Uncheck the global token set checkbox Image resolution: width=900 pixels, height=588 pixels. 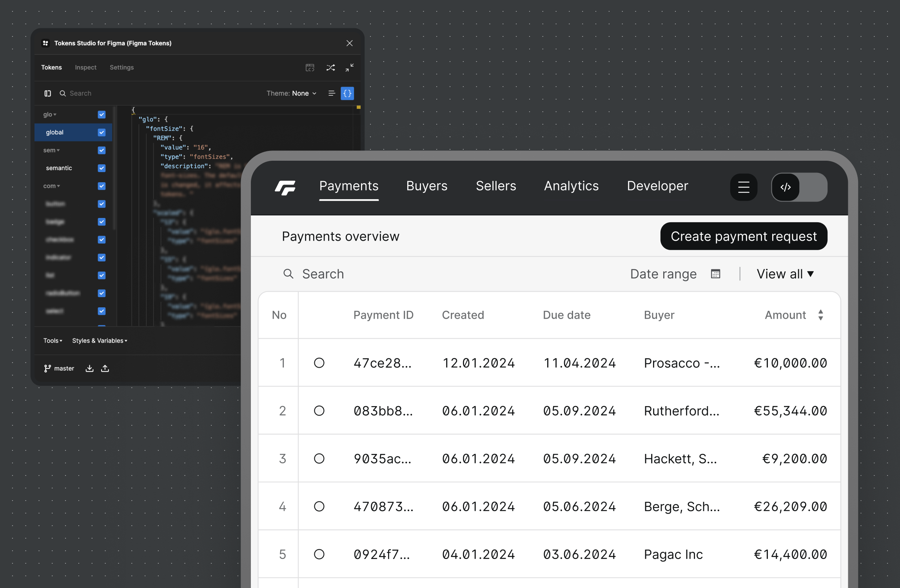(x=102, y=132)
